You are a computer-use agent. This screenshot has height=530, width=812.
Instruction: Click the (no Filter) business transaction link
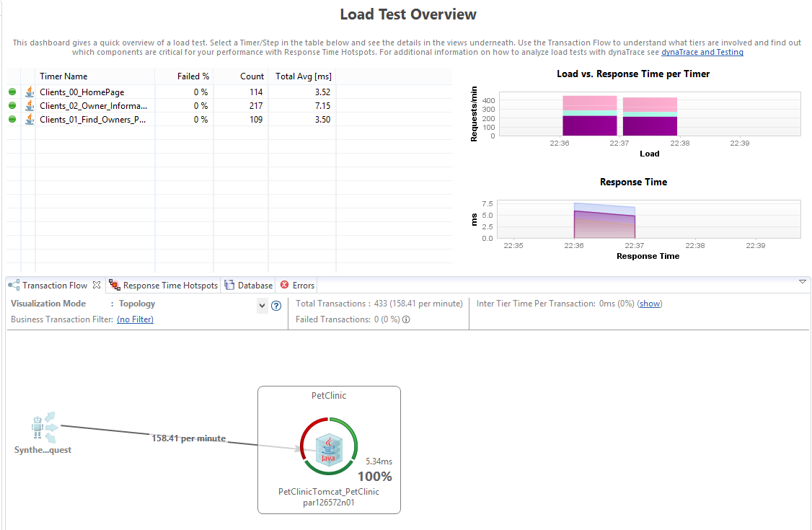tap(135, 319)
